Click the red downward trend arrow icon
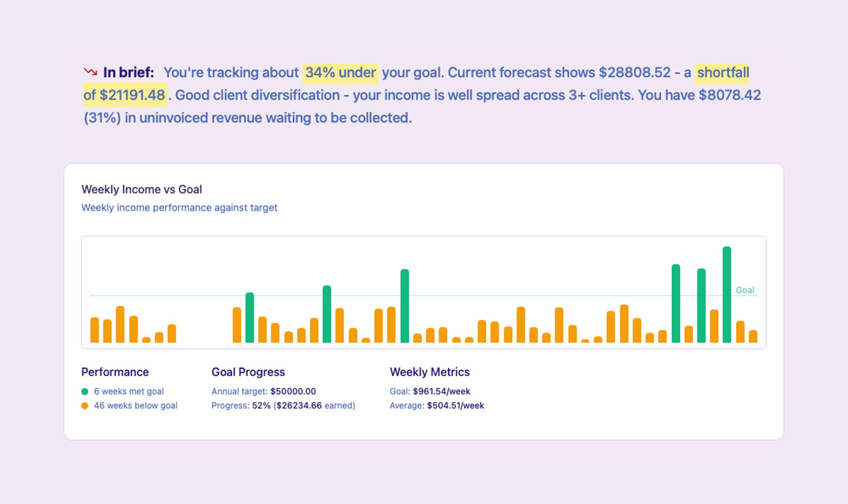 tap(90, 72)
